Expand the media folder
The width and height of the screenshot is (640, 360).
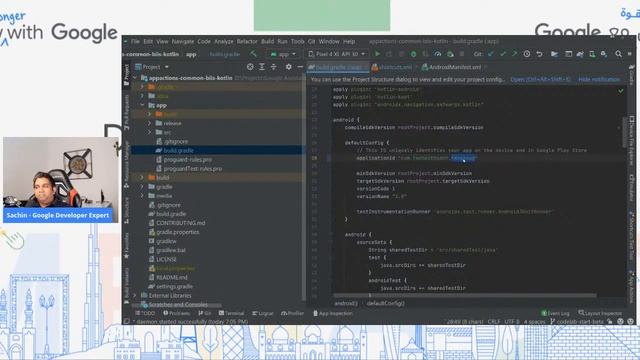click(x=142, y=196)
